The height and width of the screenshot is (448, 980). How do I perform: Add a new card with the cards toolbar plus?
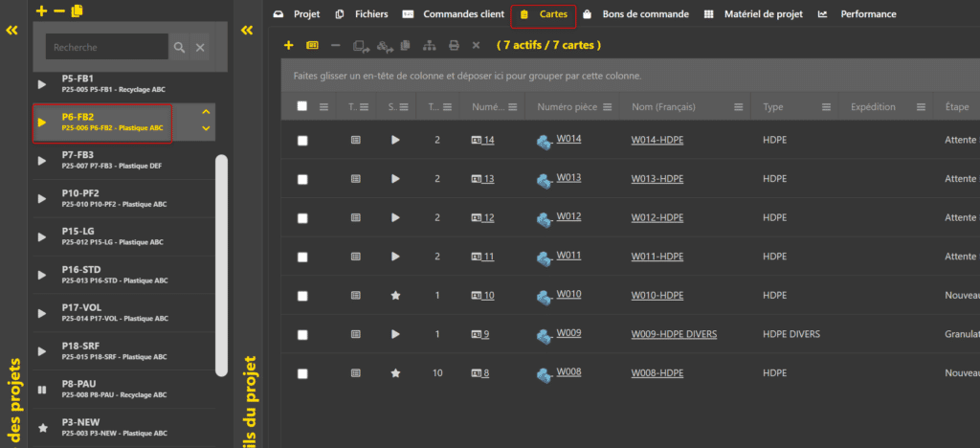coord(288,45)
